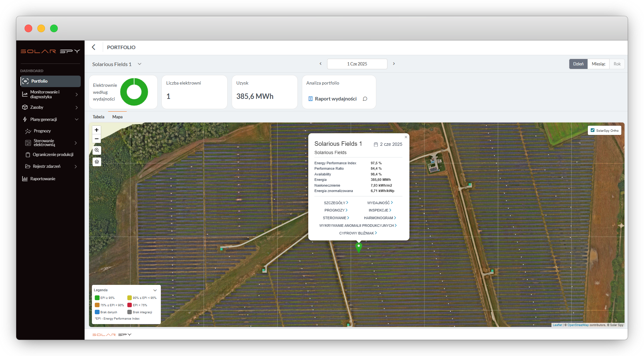The image size is (644, 356).
Task: Switch time range to Dzień
Action: [578, 64]
